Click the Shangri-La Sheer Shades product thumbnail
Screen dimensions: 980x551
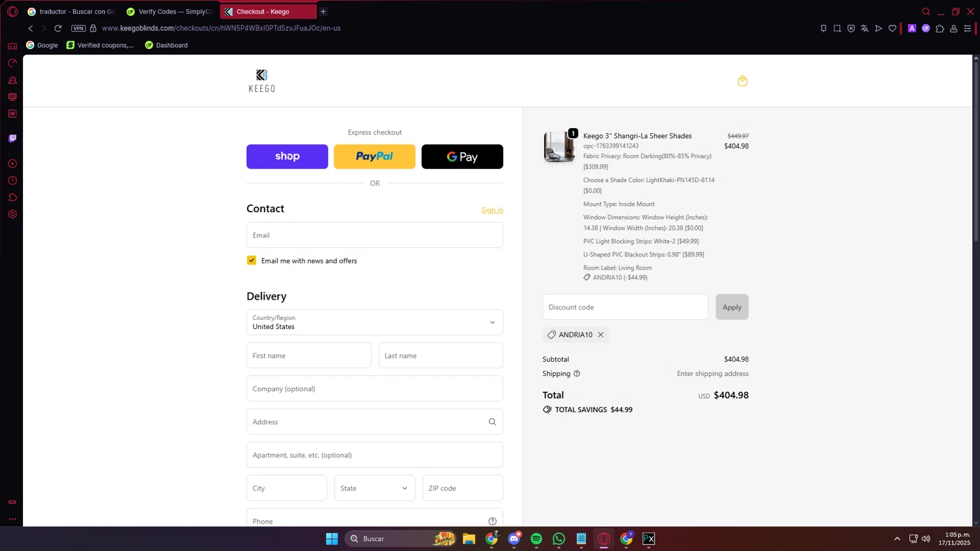[x=559, y=147]
